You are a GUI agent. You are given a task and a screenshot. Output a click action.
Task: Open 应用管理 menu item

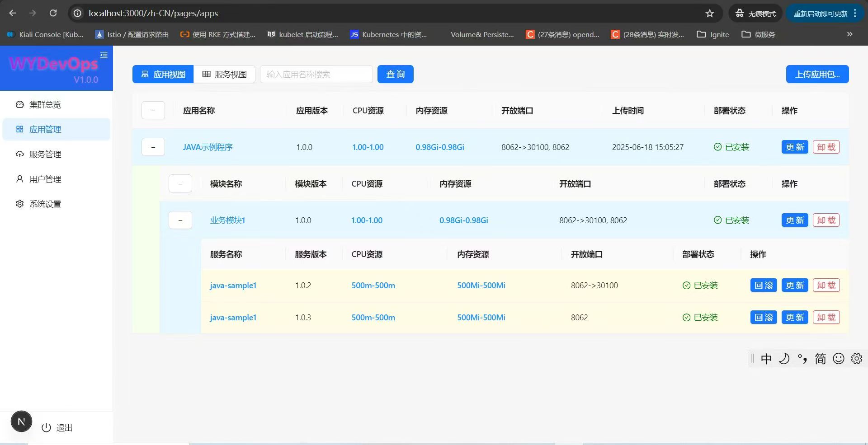click(x=57, y=129)
